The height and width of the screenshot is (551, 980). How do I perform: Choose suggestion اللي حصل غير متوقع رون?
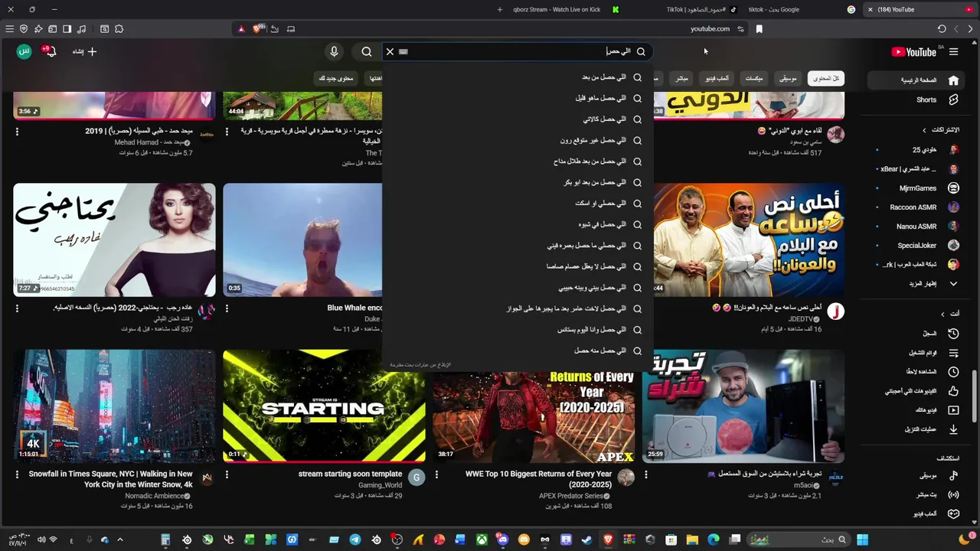[518, 140]
